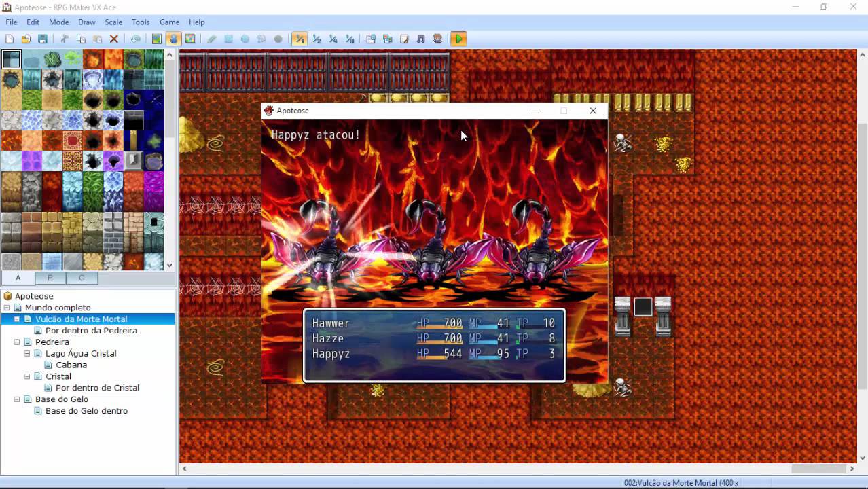Viewport: 868px width, 489px height.
Task: Select the Por dentro de Cristal map
Action: pos(97,388)
